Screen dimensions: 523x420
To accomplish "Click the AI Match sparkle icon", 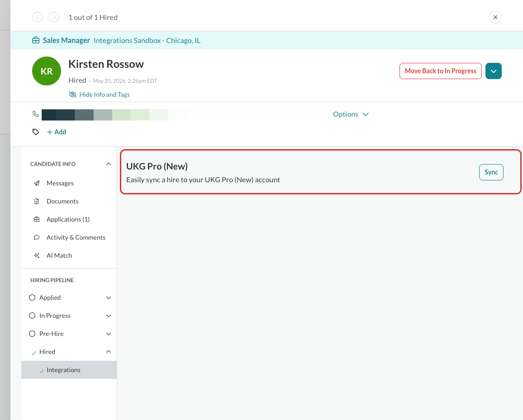I will (x=37, y=255).
